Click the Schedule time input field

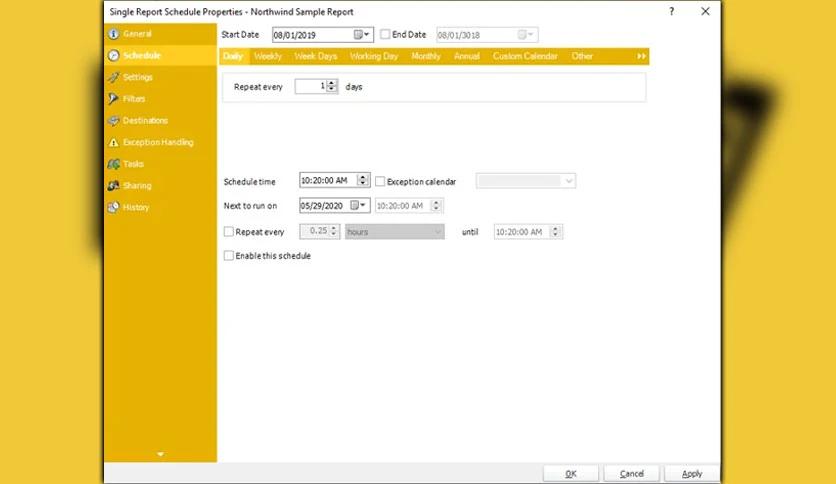(x=327, y=181)
